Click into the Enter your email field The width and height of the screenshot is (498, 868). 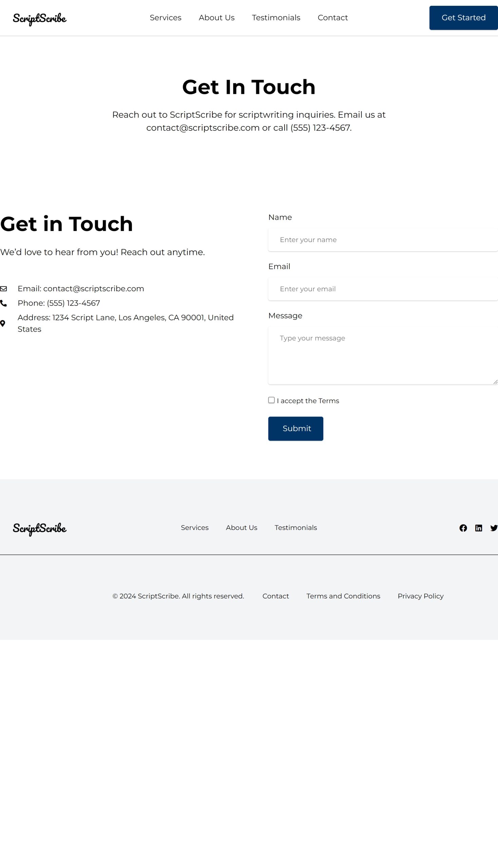click(382, 289)
